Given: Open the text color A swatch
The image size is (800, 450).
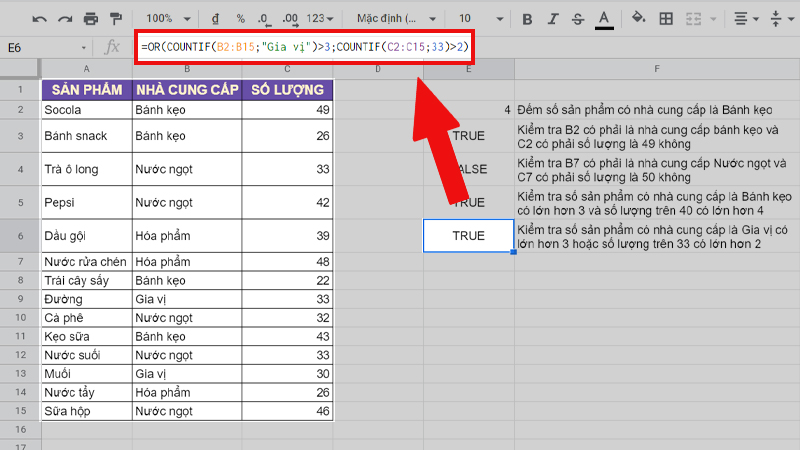Looking at the screenshot, I should [x=604, y=19].
